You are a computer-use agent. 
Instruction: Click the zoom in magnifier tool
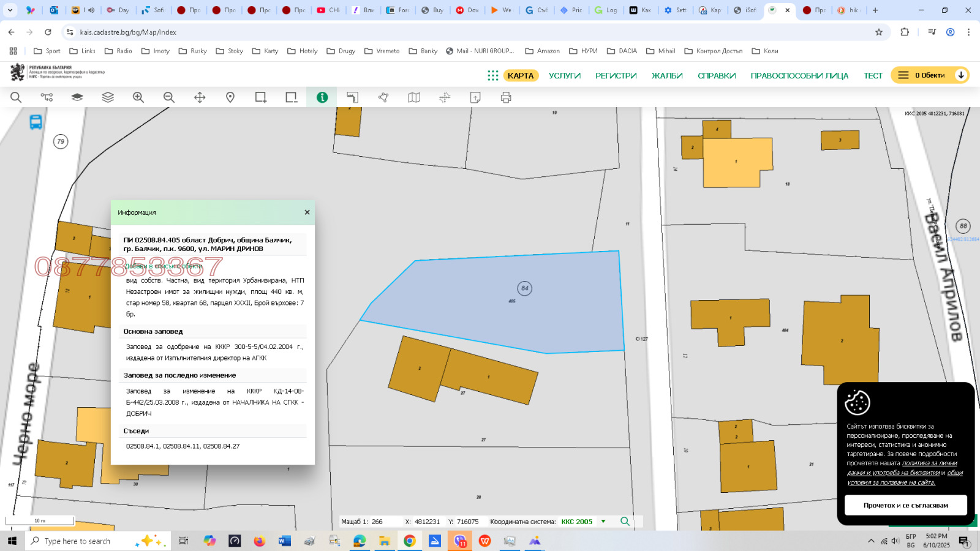click(138, 97)
